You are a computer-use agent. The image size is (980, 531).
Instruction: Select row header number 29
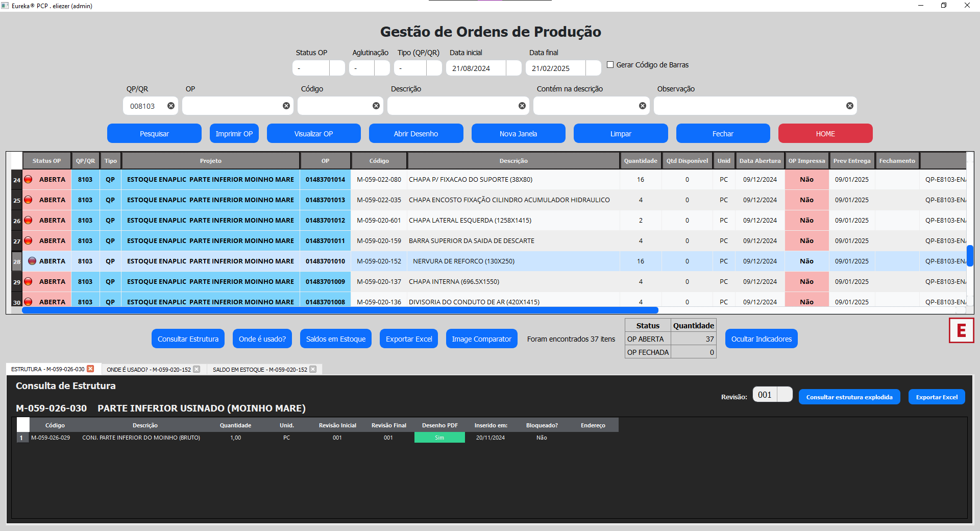(17, 282)
